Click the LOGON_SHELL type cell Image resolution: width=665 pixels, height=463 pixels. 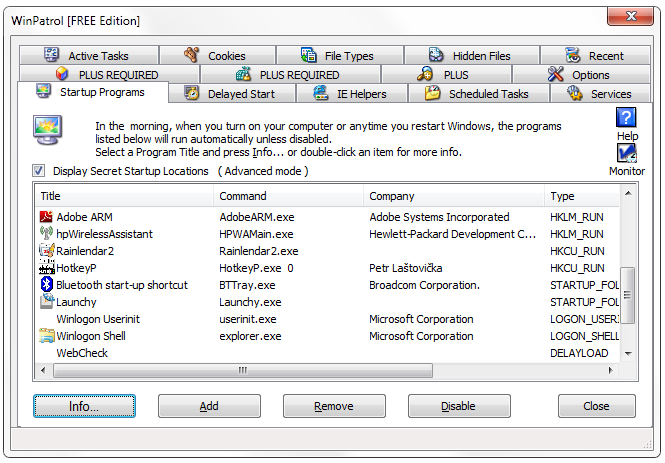click(584, 336)
